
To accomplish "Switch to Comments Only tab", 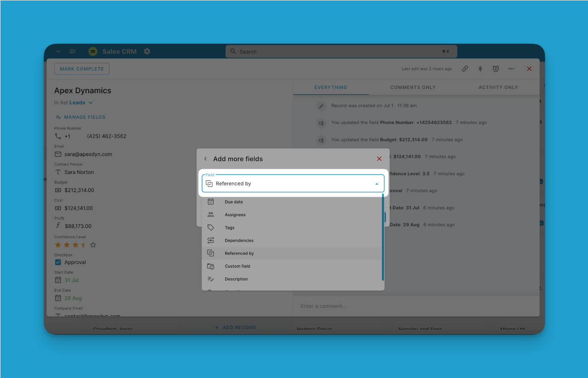I will (x=413, y=87).
